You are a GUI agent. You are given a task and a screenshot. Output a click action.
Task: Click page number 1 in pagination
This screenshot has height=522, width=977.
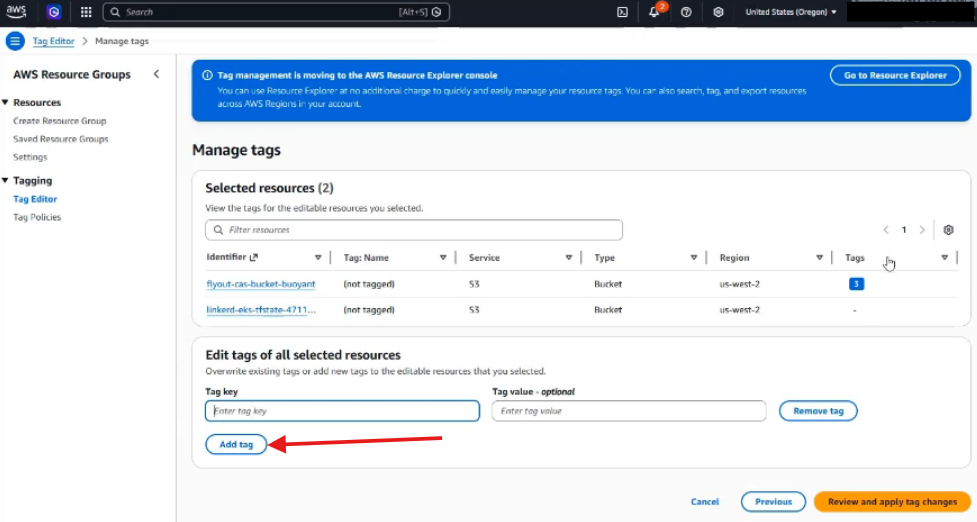pyautogui.click(x=904, y=230)
